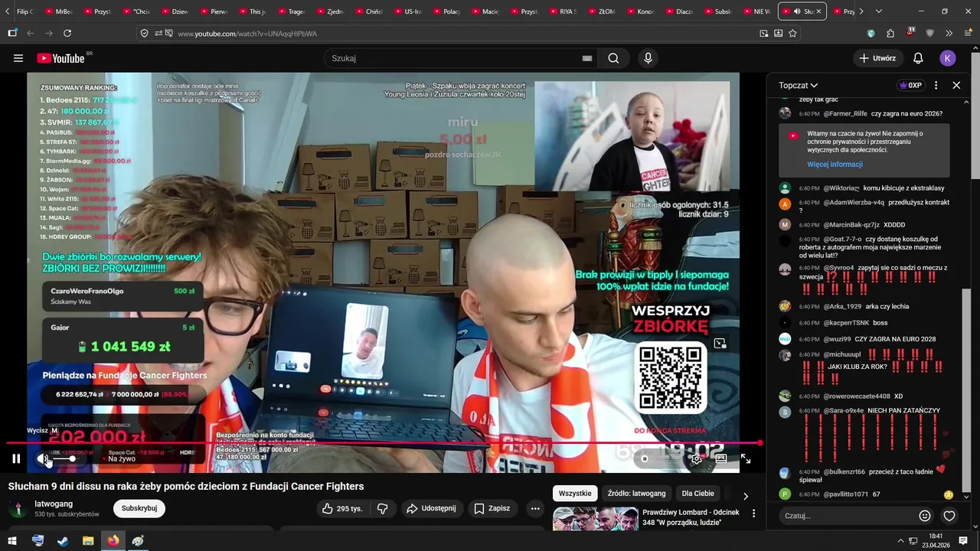Image resolution: width=980 pixels, height=551 pixels.
Task: Open the chat three-dot options menu
Action: [936, 85]
